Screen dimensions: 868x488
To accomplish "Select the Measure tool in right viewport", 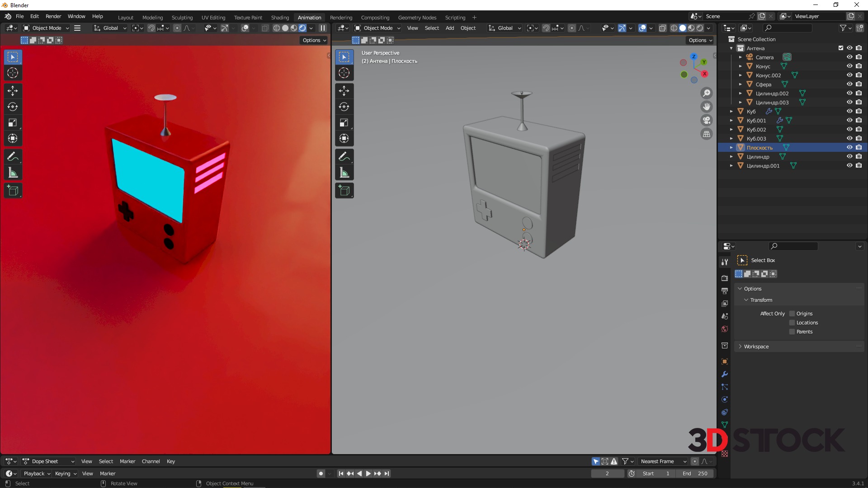I will click(344, 173).
